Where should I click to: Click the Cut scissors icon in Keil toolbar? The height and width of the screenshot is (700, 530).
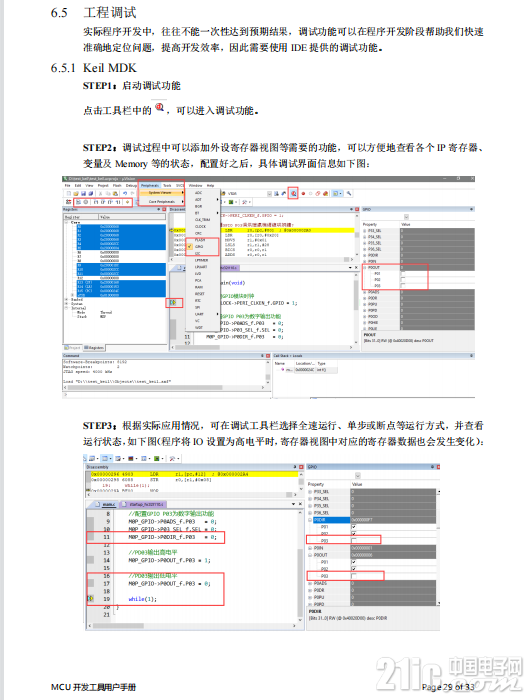point(100,194)
